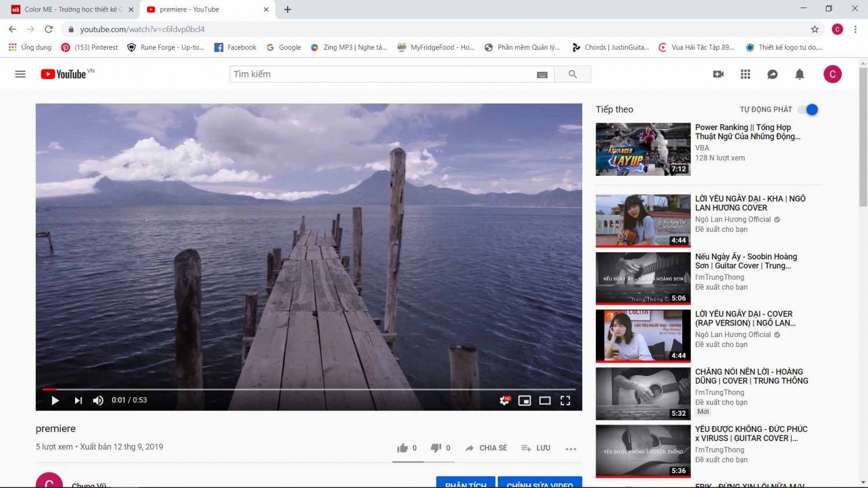Open video quality settings gear
This screenshot has width=868, height=488.
pos(505,400)
